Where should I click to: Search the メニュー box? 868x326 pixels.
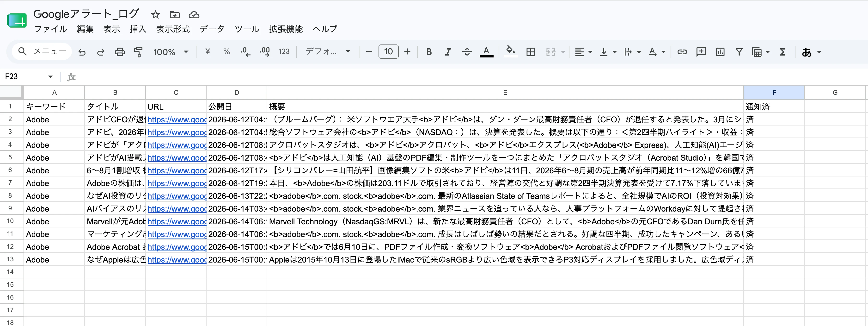[42, 52]
